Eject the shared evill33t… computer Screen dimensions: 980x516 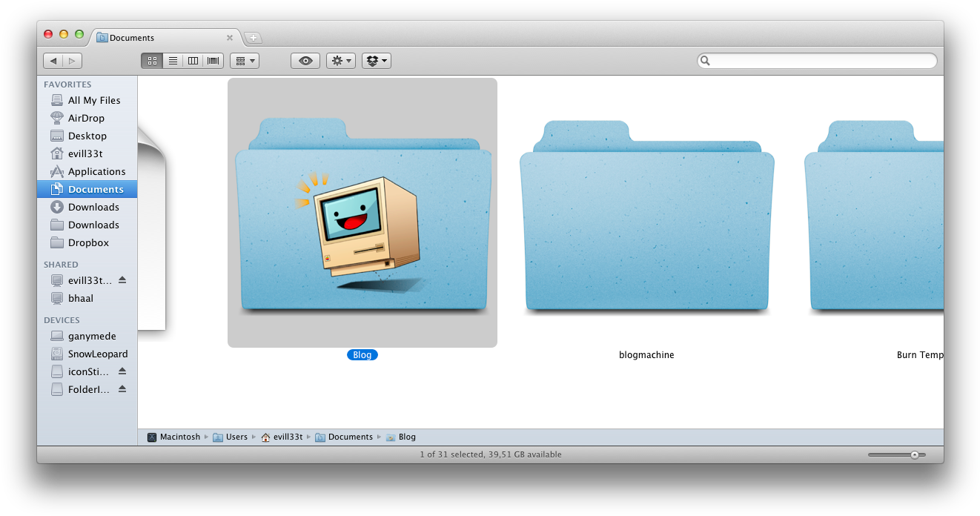coord(122,280)
